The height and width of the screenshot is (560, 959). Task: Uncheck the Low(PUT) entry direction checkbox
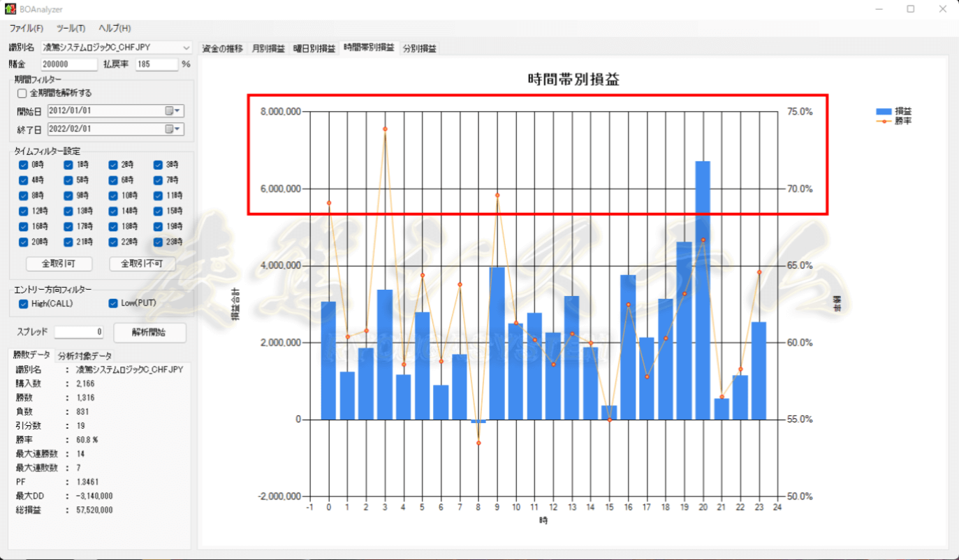click(x=113, y=304)
